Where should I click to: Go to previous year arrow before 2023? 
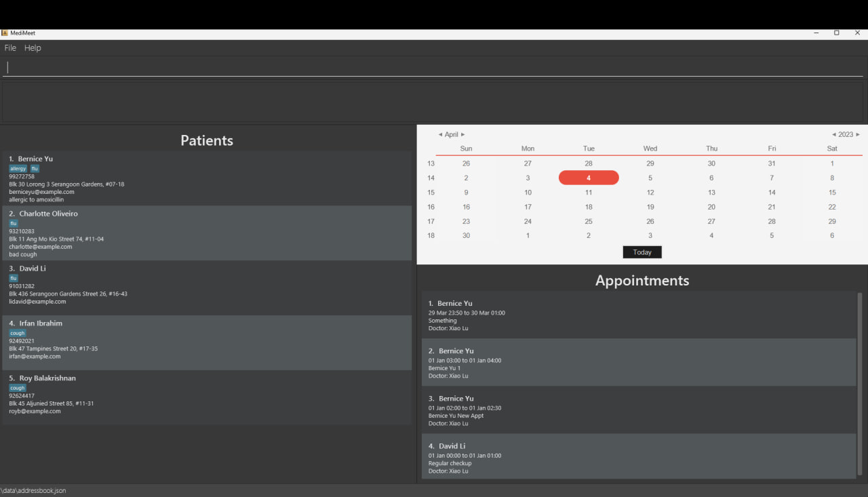click(833, 134)
